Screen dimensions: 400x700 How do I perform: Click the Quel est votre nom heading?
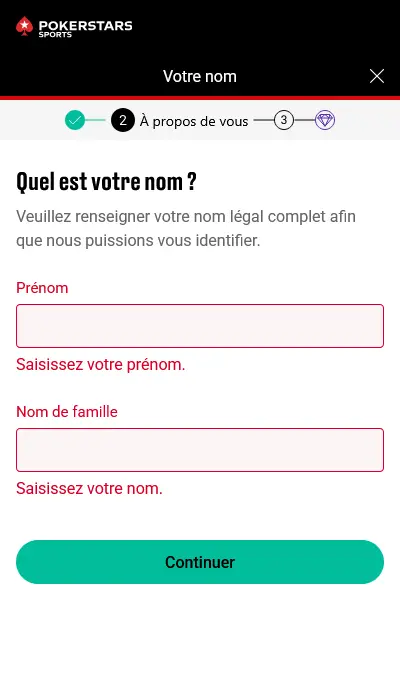click(106, 182)
